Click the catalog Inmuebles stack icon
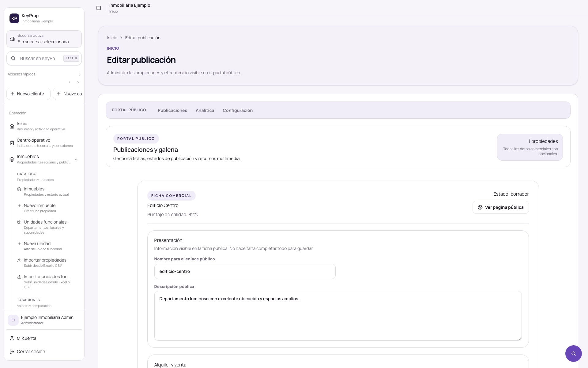 point(19,189)
